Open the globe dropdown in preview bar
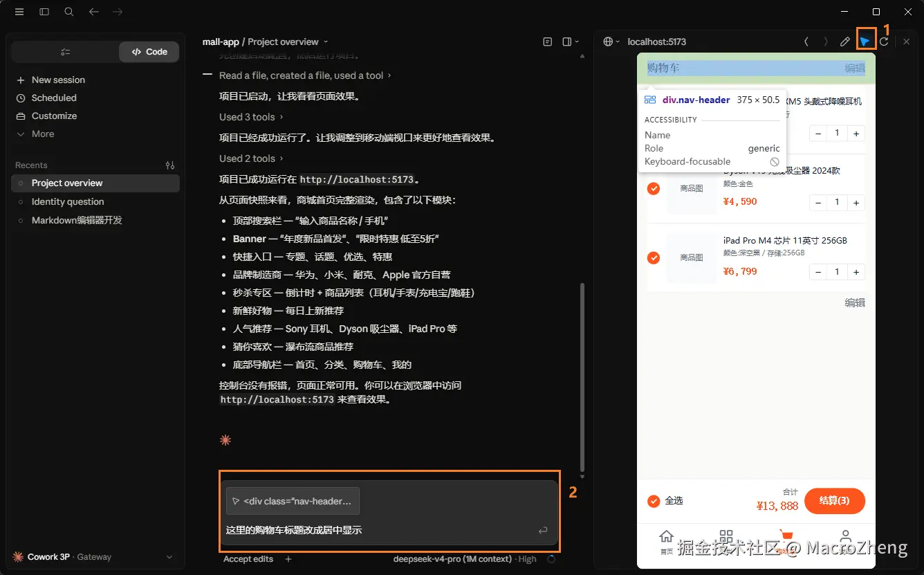This screenshot has width=924, height=575. 611,42
